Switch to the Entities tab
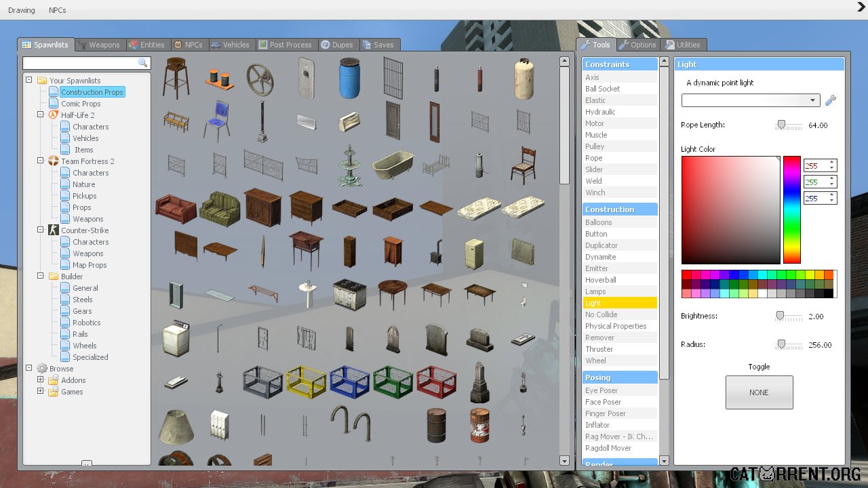868x488 pixels. click(146, 45)
